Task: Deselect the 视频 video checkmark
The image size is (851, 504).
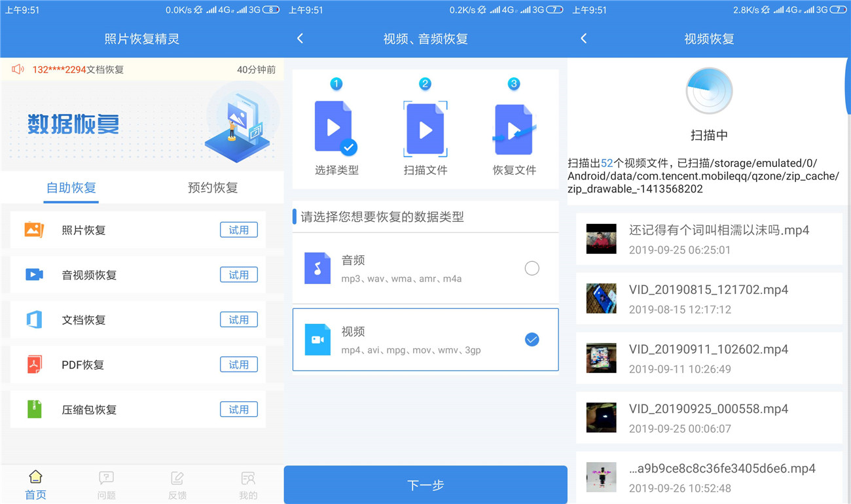Action: tap(532, 340)
